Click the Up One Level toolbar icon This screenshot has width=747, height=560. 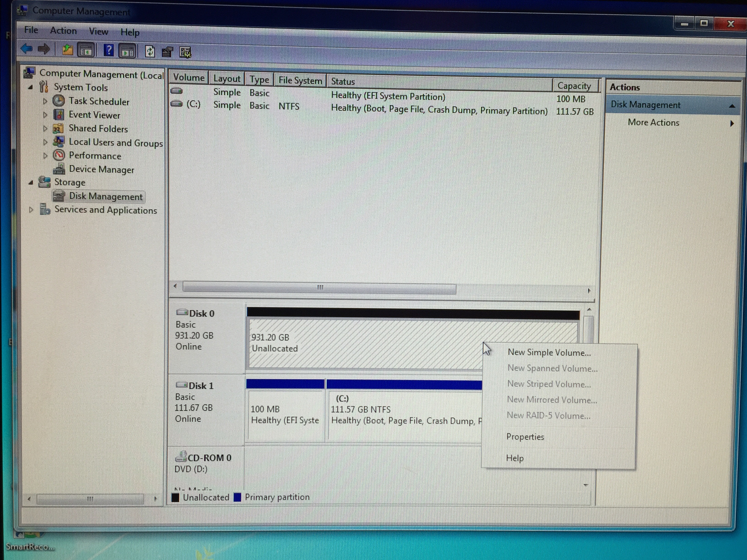tap(68, 50)
